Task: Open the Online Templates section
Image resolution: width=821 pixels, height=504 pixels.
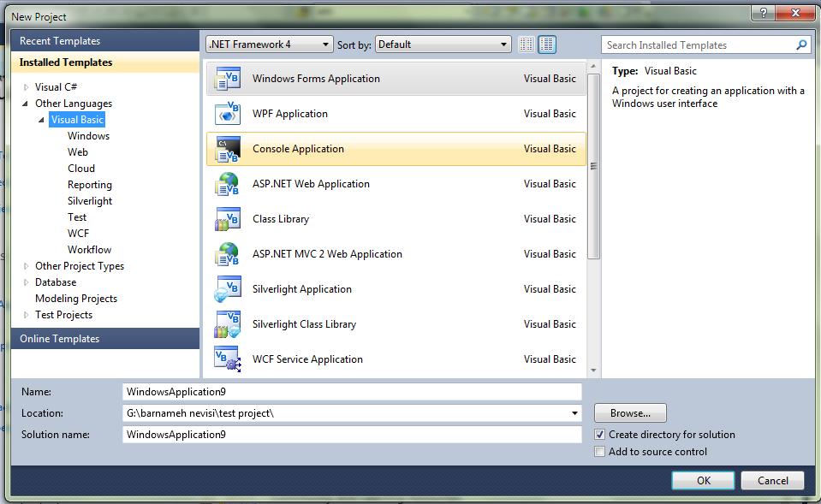Action: (x=104, y=339)
